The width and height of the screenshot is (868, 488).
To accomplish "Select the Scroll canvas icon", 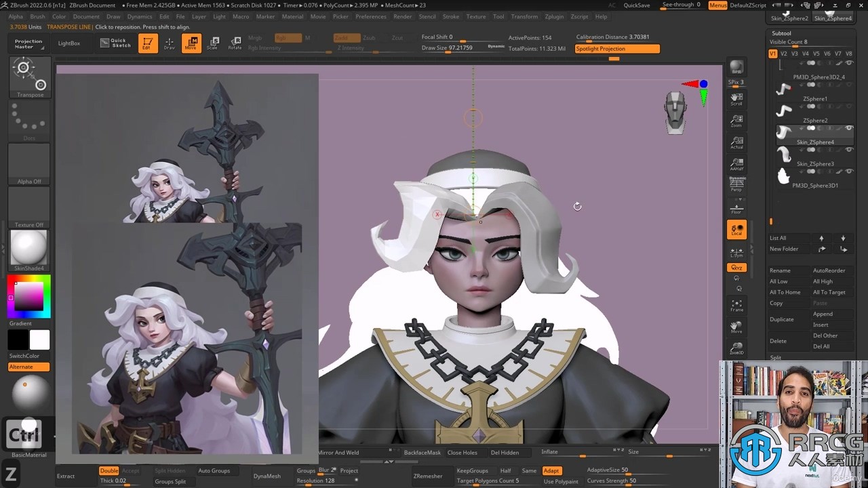I will click(x=736, y=100).
